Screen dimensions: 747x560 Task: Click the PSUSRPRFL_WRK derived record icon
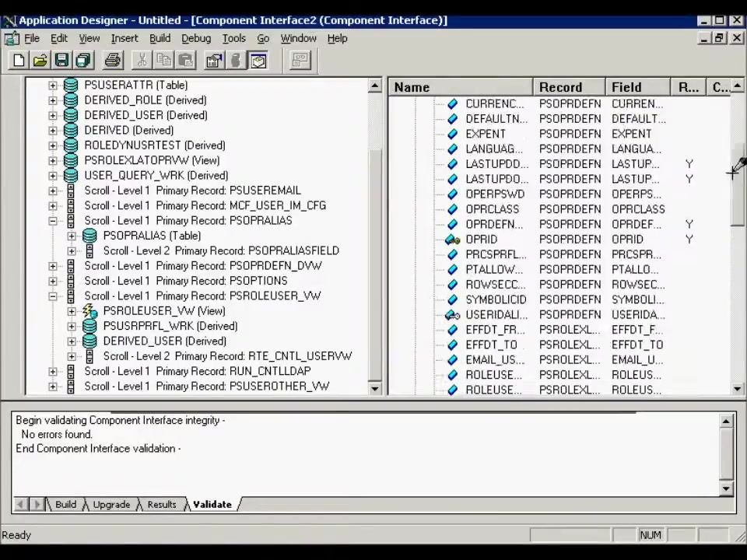tap(89, 326)
